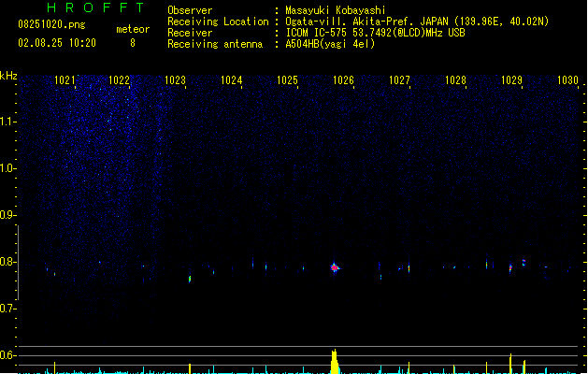Click the 0.7 kHz frequency label
This screenshot has height=374, width=588.
click(7, 309)
